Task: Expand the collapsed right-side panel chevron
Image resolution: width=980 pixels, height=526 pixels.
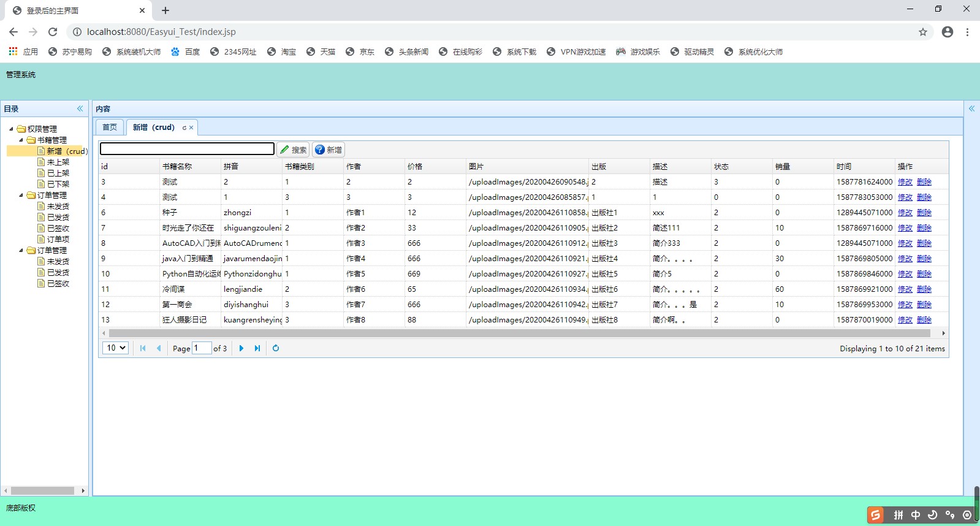Action: point(971,109)
